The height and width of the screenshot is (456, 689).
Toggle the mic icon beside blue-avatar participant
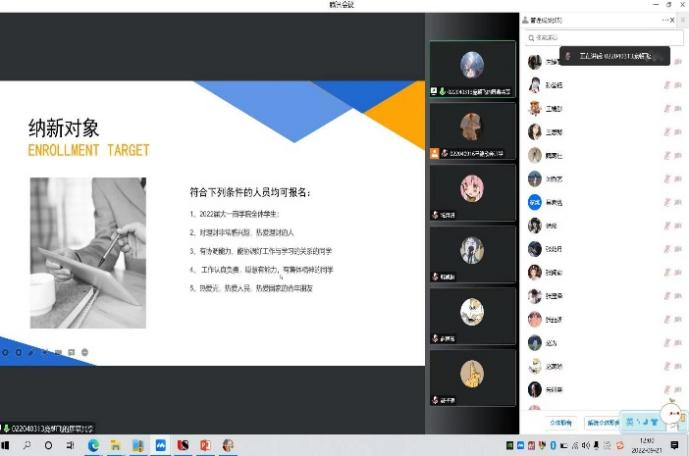point(666,202)
